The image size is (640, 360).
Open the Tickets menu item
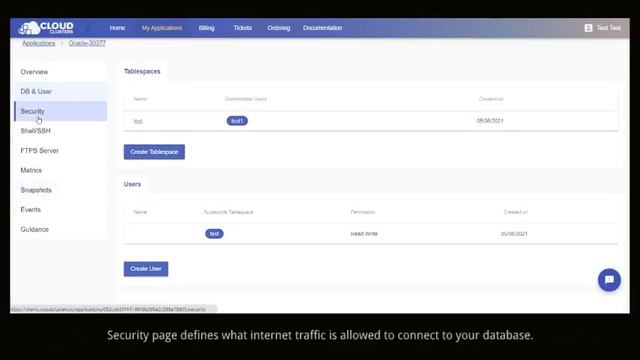click(x=242, y=28)
